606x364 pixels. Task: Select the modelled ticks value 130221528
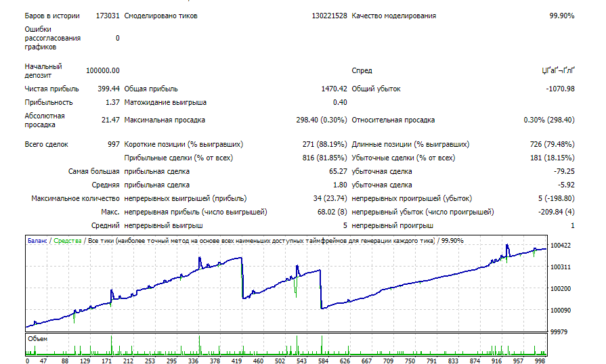pos(329,16)
